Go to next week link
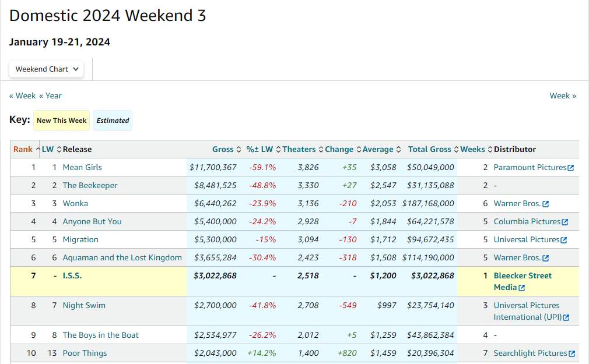Image resolution: width=589 pixels, height=364 pixels. coord(563,96)
